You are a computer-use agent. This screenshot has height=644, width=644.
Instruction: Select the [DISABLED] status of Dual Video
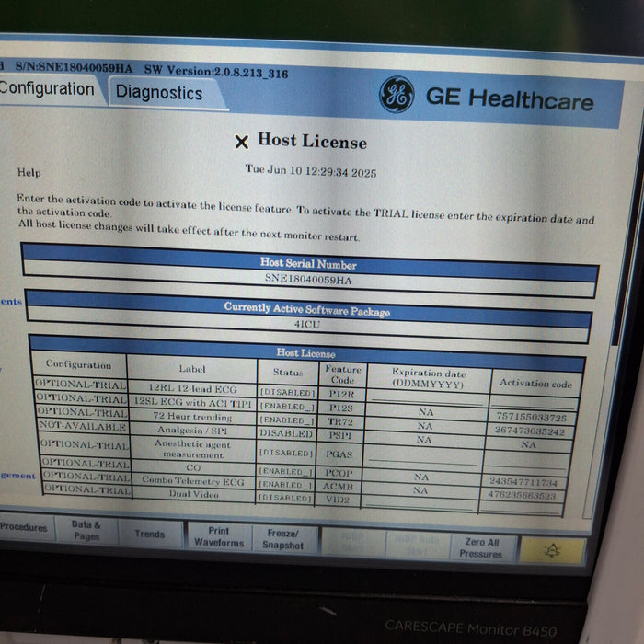pos(284,499)
